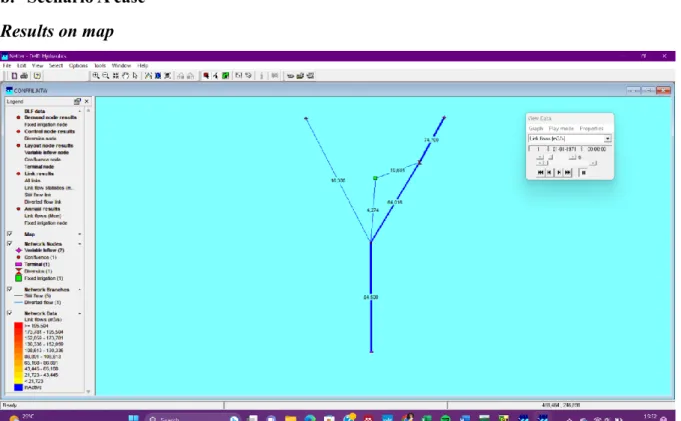The height and width of the screenshot is (421, 681).
Task: Collapse the Network Nodes legend group
Action: tap(79, 244)
